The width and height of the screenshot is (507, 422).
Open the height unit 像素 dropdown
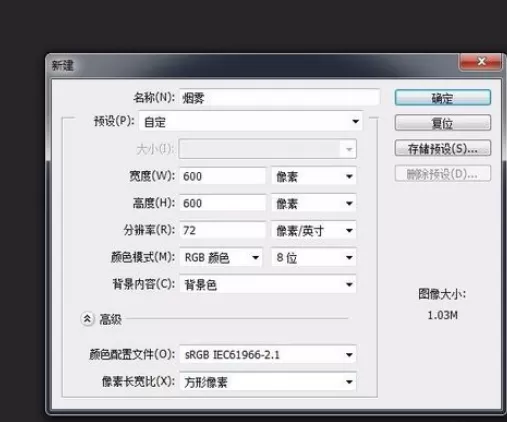coord(314,203)
